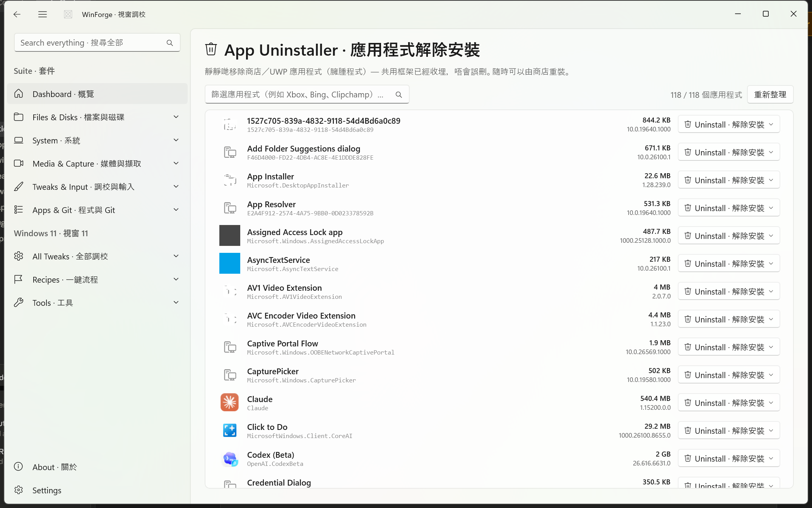Expand the System section chevron
This screenshot has width=812, height=508.
click(x=176, y=140)
